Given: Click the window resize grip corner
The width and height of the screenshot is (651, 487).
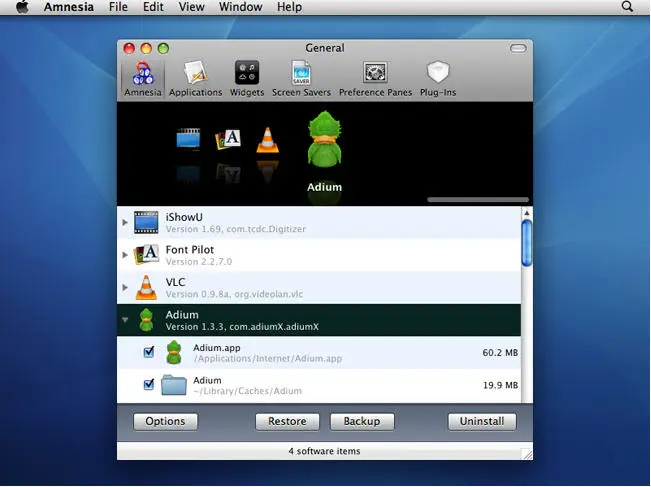Looking at the screenshot, I should click(528, 455).
